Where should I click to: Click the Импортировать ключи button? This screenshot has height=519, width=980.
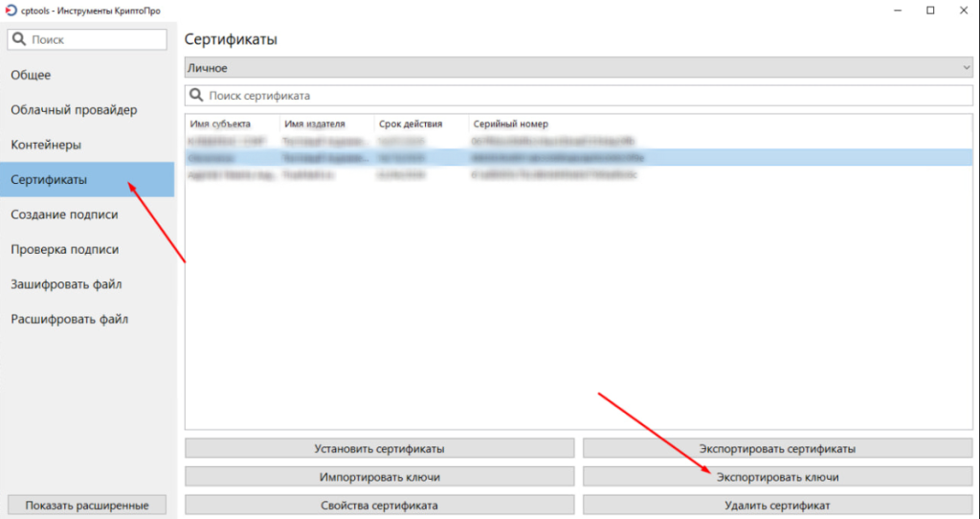pos(379,477)
